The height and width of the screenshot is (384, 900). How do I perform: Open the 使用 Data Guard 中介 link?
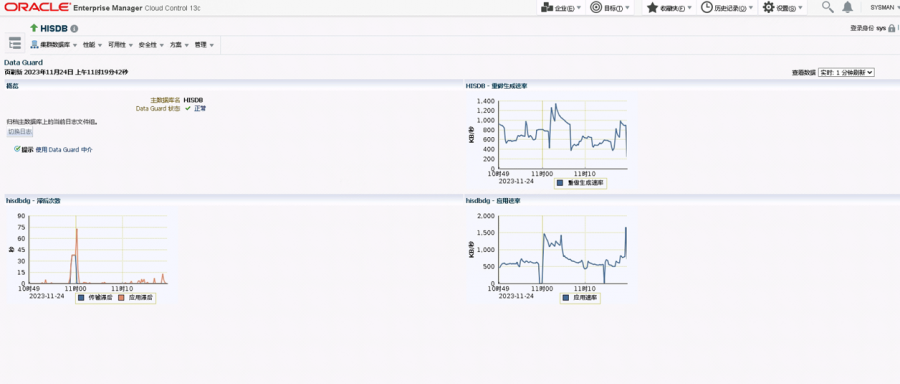tap(64, 150)
